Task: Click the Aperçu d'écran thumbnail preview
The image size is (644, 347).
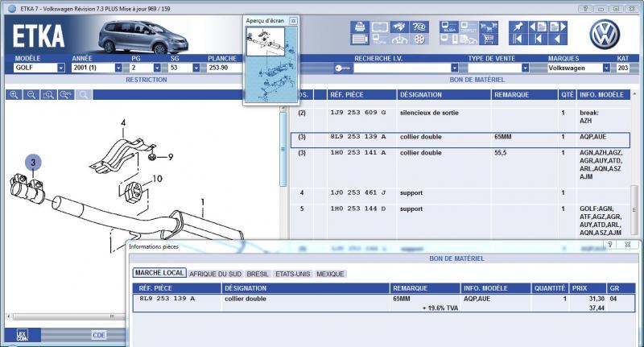Action: (x=271, y=64)
